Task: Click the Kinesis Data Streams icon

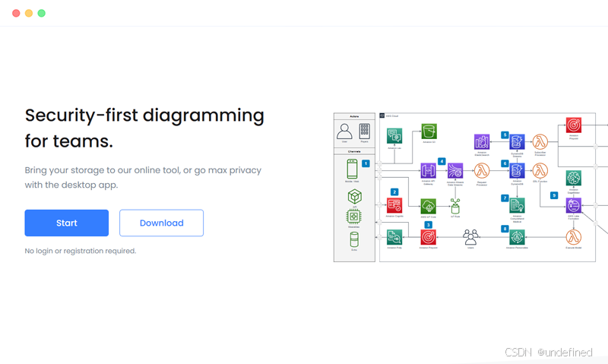Action: click(x=455, y=170)
